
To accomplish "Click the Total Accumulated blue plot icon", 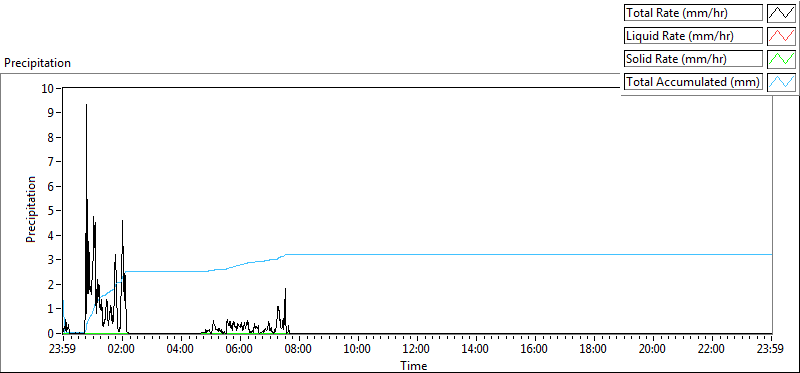I will tap(782, 81).
